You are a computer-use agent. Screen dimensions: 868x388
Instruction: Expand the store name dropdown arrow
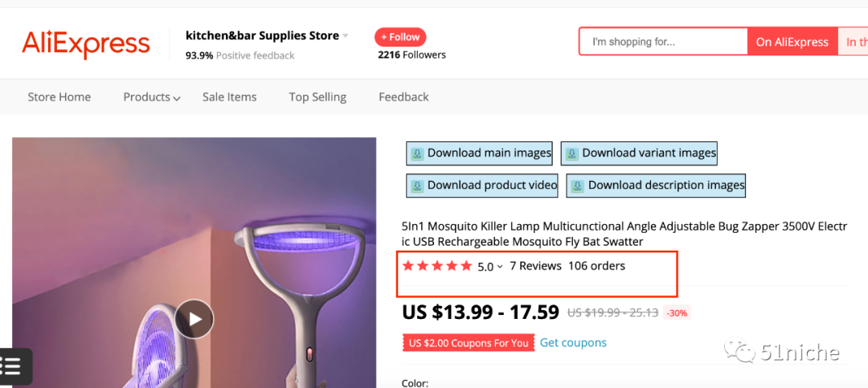(x=346, y=36)
